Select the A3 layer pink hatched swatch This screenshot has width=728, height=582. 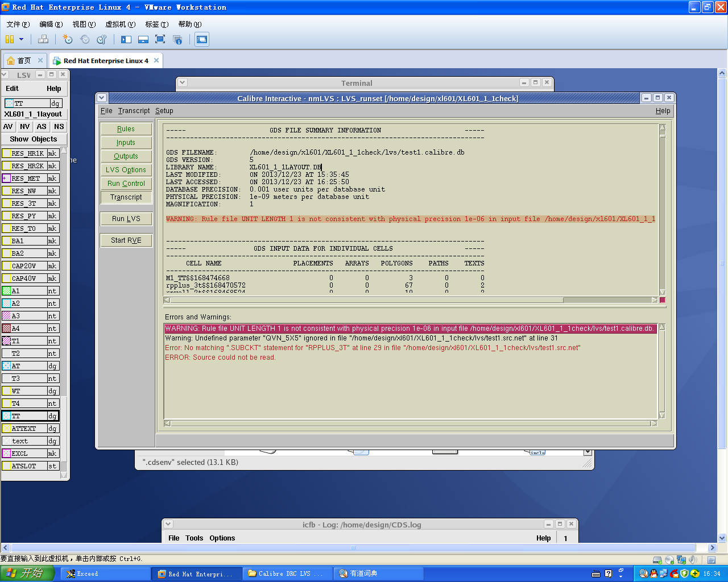(x=6, y=316)
